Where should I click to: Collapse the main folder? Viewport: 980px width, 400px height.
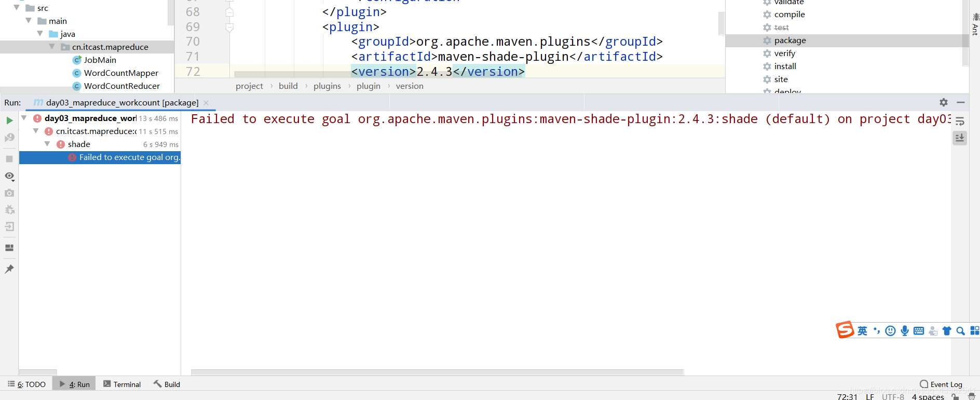(29, 21)
